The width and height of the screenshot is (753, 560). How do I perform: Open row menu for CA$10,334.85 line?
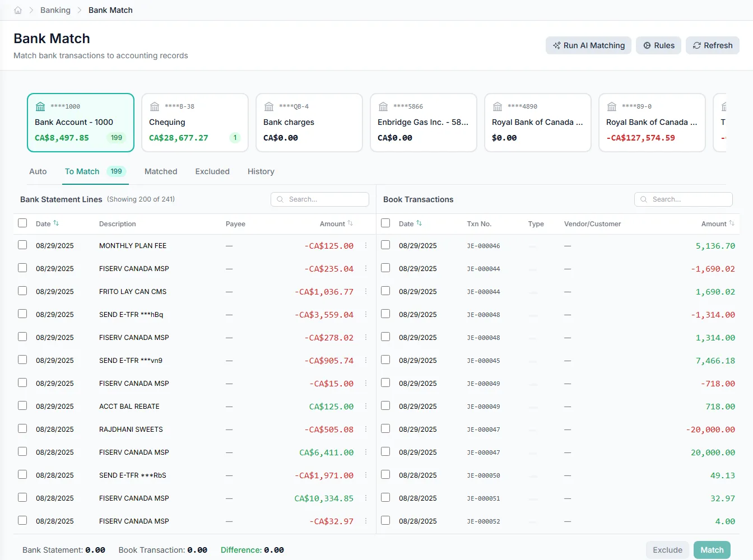pyautogui.click(x=366, y=498)
